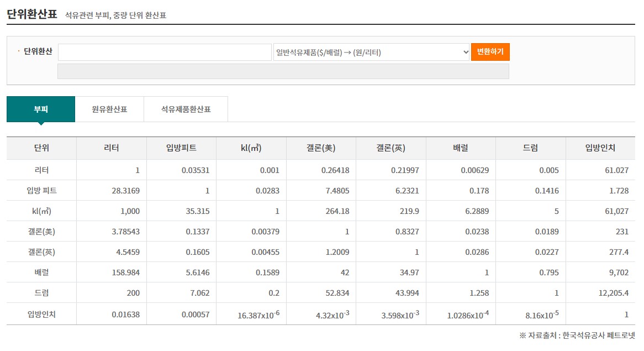Click the 배럴 column header
This screenshot has width=644, height=351.
point(461,148)
